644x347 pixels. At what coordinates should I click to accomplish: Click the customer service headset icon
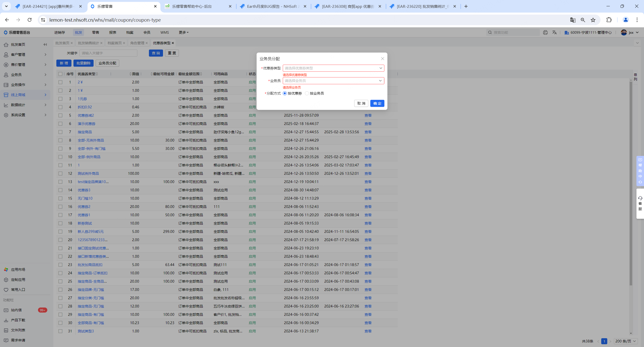(640, 198)
